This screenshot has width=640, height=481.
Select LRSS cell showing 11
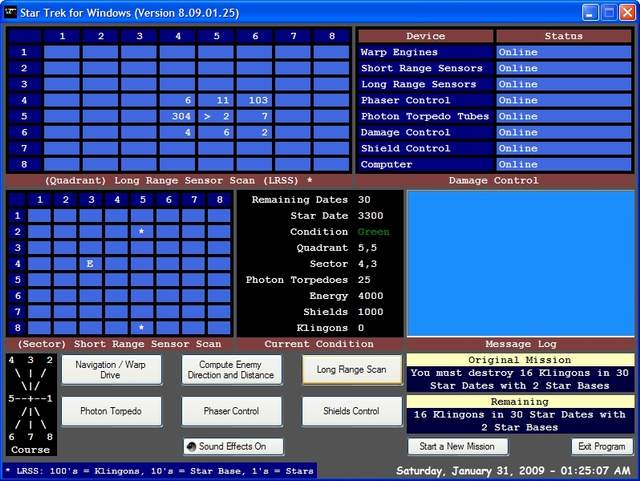pyautogui.click(x=216, y=100)
